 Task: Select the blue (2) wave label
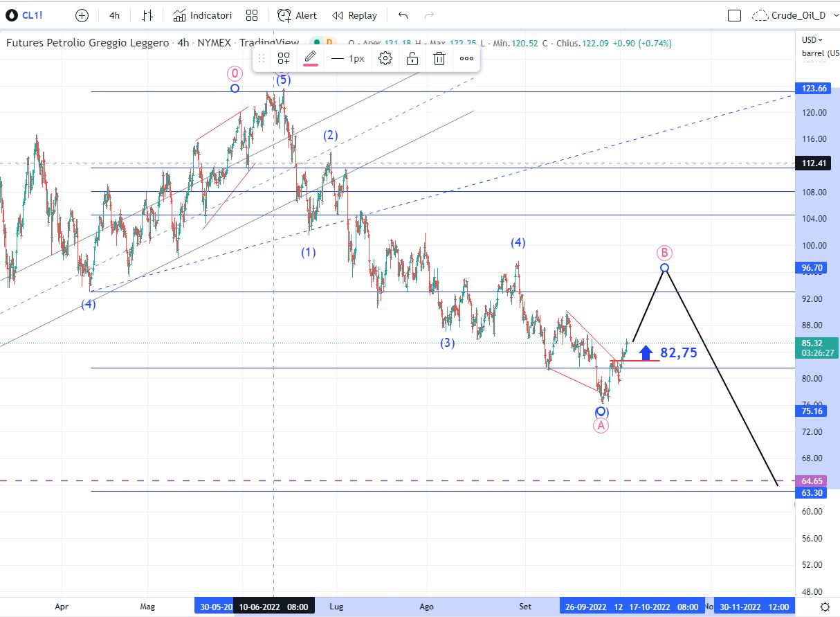[x=331, y=135]
